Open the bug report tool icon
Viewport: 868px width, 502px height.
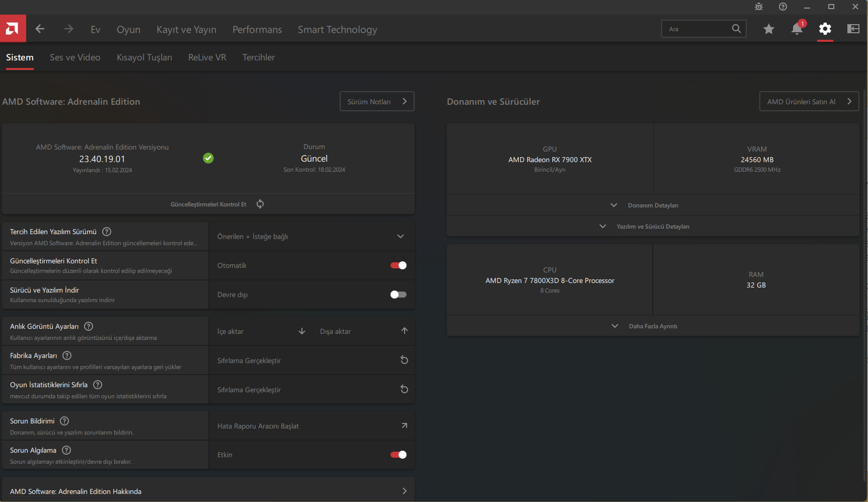click(759, 7)
